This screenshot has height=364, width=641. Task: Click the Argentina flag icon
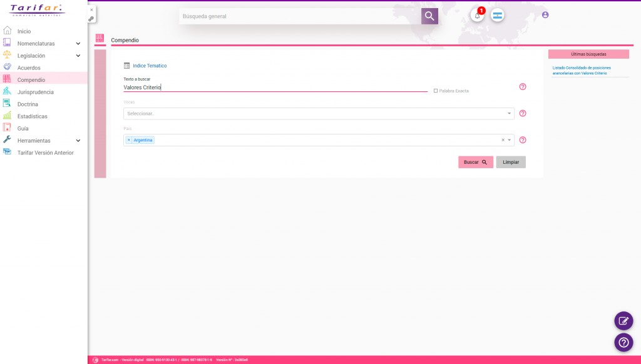498,16
